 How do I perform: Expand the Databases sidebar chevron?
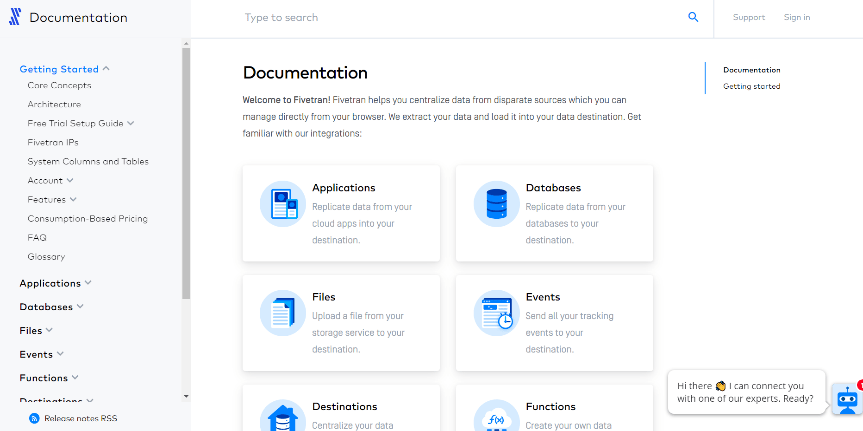(x=80, y=307)
